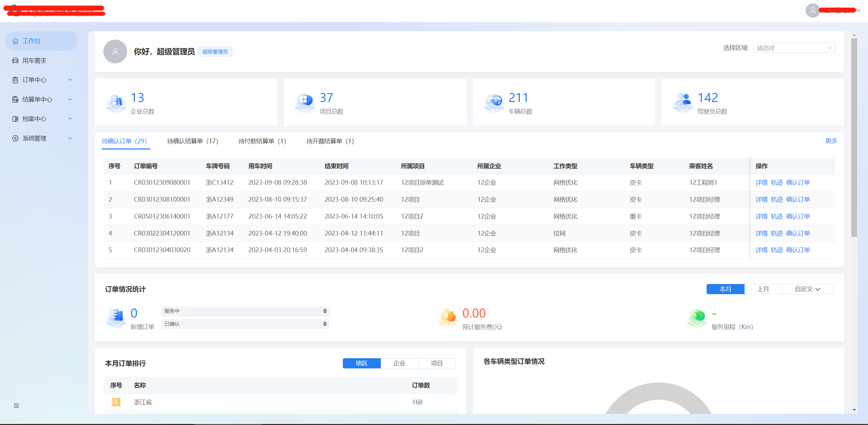Click 确认订单 for order CR03012304030020
Image resolution: width=868 pixels, height=425 pixels.
(798, 250)
